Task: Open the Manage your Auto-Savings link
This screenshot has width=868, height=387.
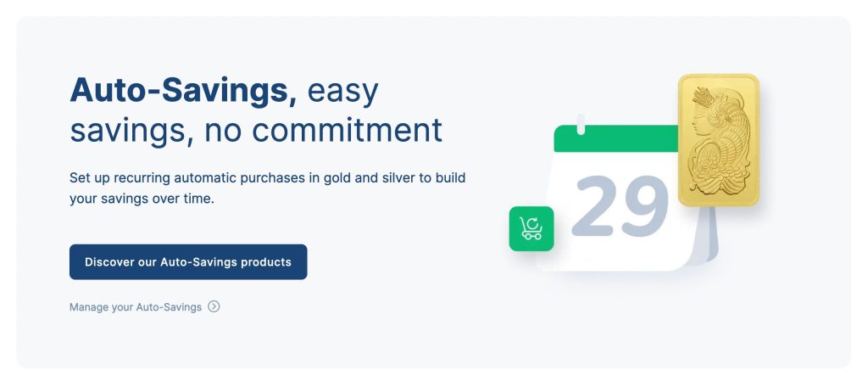Action: tap(136, 307)
